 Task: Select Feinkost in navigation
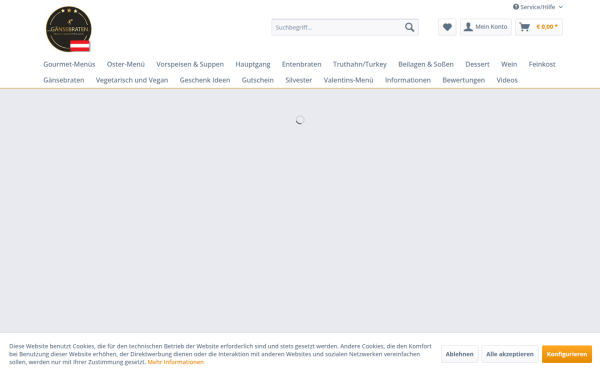[542, 64]
